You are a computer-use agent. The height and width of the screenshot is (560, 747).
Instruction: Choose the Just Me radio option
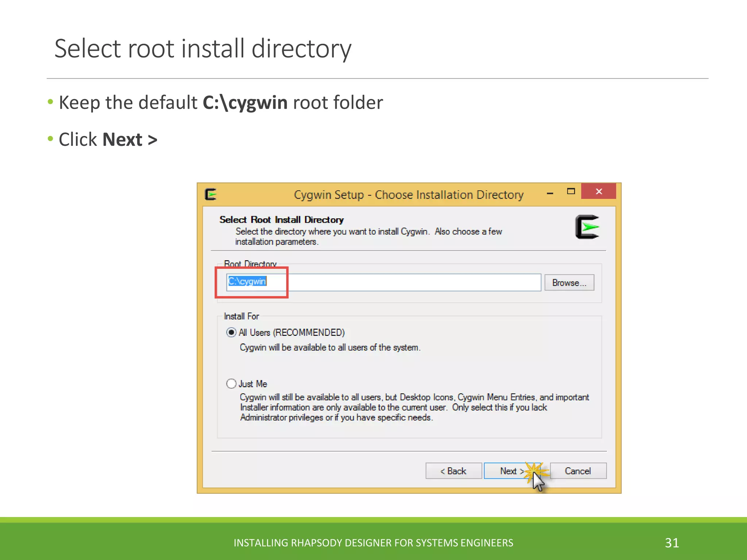click(231, 384)
